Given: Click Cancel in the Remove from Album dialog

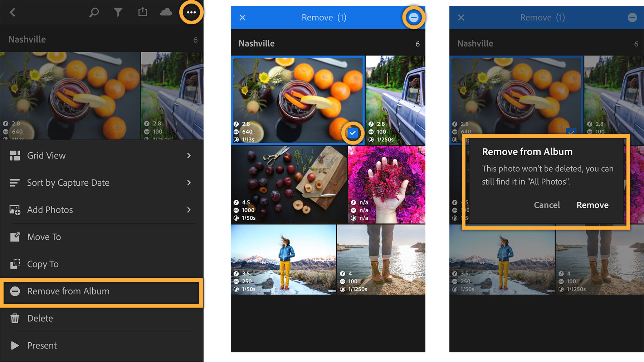Looking at the screenshot, I should click(x=547, y=205).
